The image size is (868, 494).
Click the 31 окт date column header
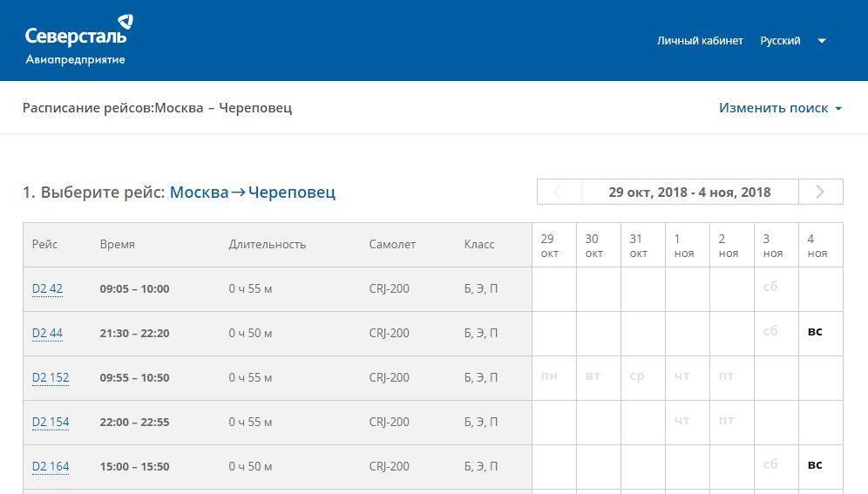coord(642,246)
